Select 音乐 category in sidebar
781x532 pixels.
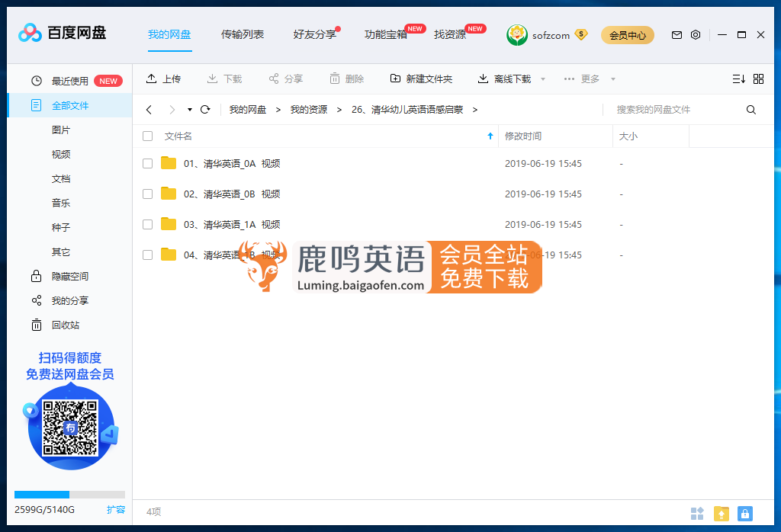coord(61,203)
